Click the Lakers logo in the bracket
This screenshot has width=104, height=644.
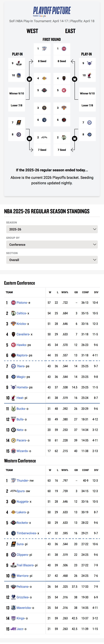pyautogui.click(x=44, y=78)
